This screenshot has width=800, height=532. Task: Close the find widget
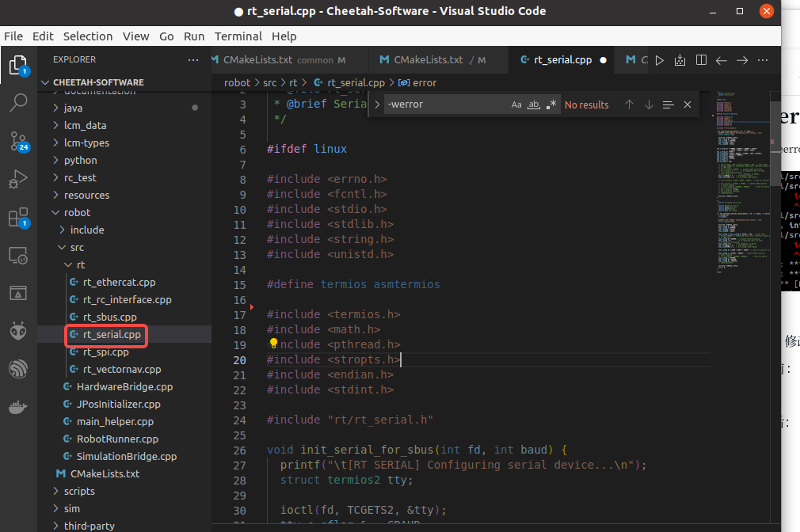click(688, 104)
